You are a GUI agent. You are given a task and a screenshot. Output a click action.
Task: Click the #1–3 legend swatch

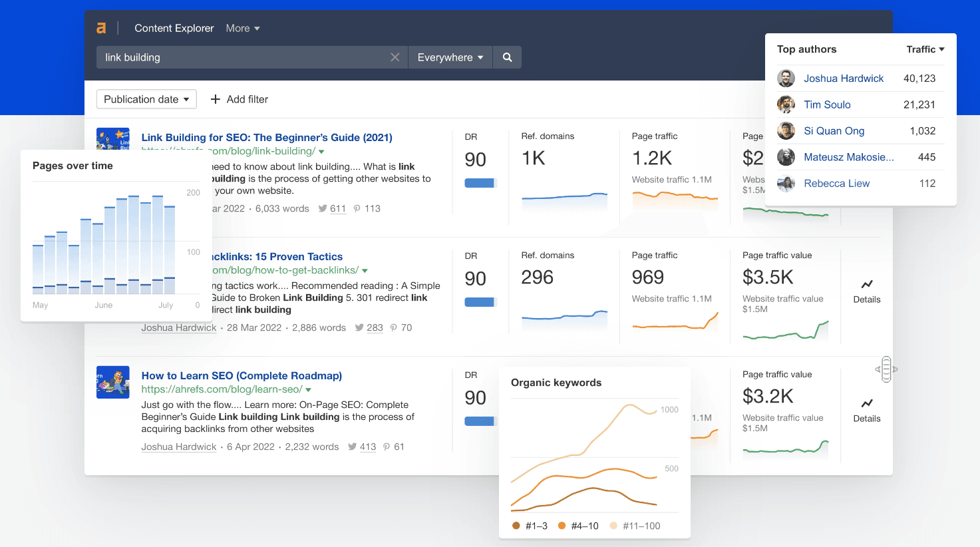(x=516, y=526)
